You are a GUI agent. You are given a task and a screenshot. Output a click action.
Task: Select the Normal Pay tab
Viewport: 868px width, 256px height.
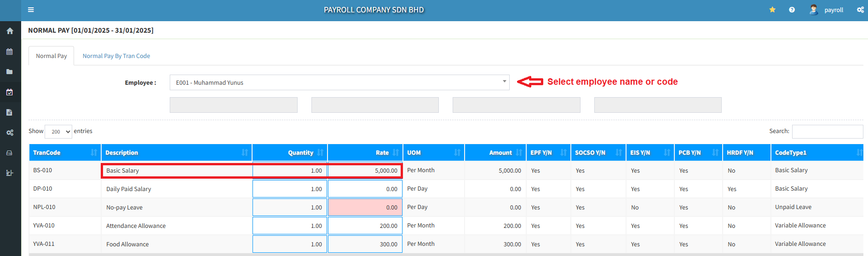coord(52,56)
